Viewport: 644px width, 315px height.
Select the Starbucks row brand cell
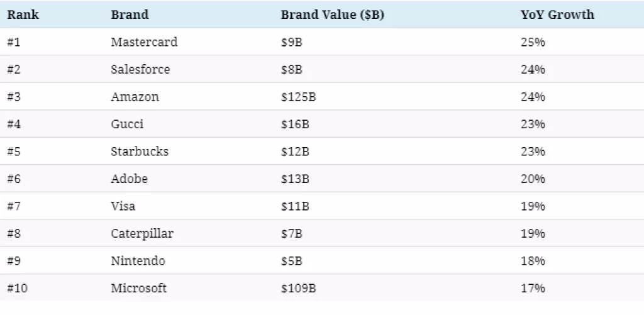pos(140,152)
